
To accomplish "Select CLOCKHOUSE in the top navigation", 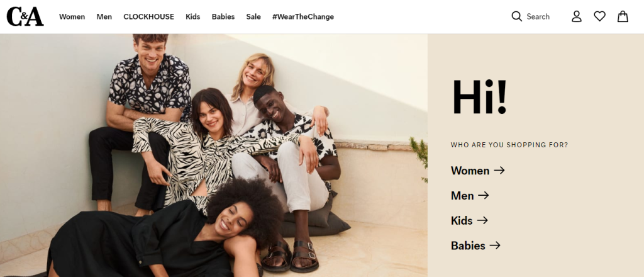I will pyautogui.click(x=148, y=17).
